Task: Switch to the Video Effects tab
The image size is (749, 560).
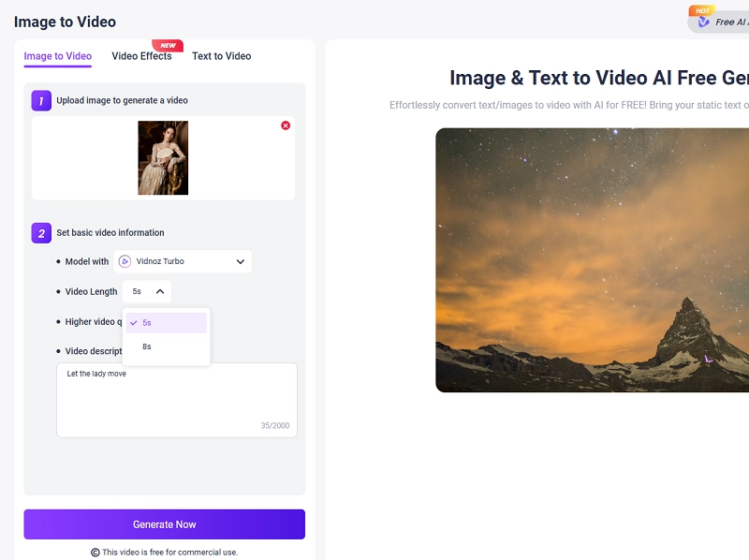Action: pyautogui.click(x=142, y=56)
